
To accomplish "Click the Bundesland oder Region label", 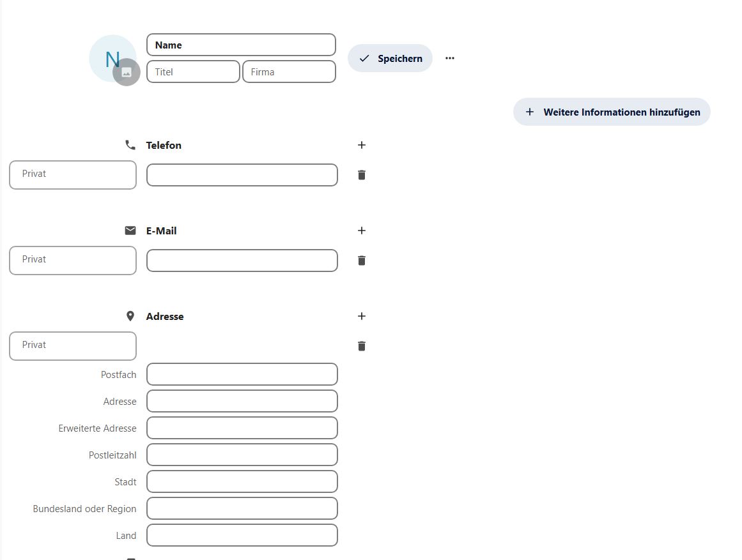I will point(85,509).
